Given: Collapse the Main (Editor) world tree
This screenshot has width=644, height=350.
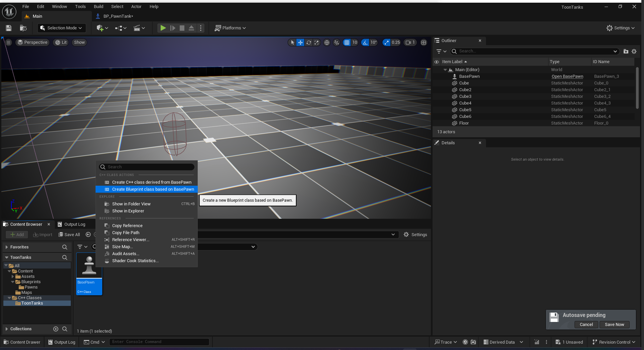Looking at the screenshot, I should coord(445,70).
